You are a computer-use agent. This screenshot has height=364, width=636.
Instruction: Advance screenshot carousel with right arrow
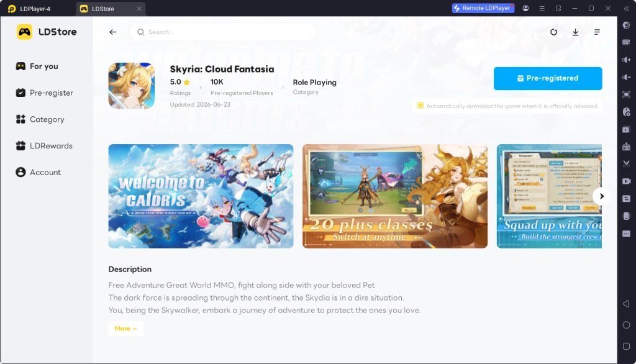601,196
